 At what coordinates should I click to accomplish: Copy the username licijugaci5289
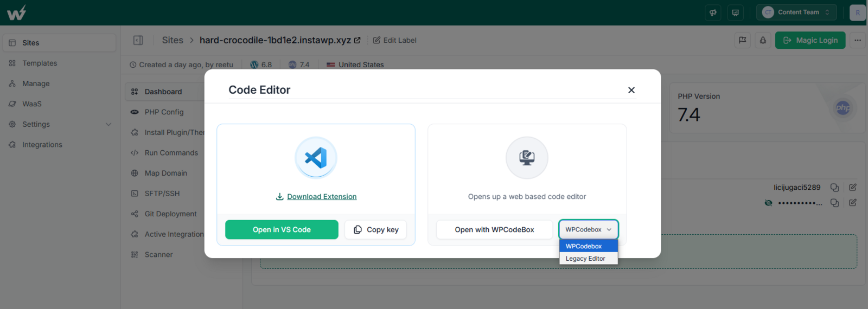(x=835, y=188)
